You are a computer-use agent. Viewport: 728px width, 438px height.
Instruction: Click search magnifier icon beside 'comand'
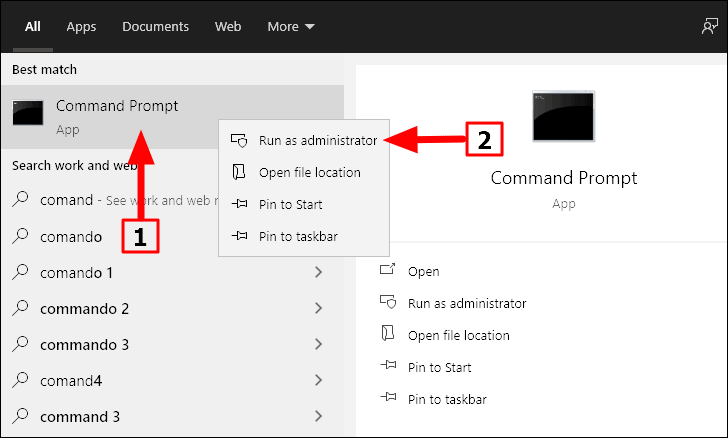point(20,199)
